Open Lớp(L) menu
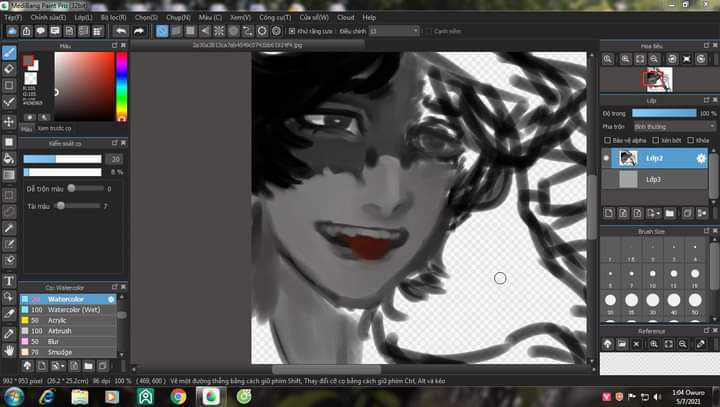 [x=84, y=17]
